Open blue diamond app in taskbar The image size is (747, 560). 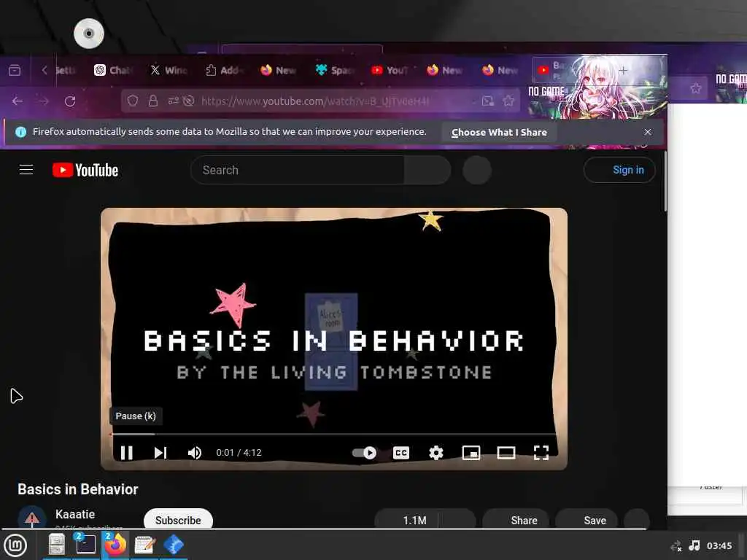pyautogui.click(x=174, y=545)
